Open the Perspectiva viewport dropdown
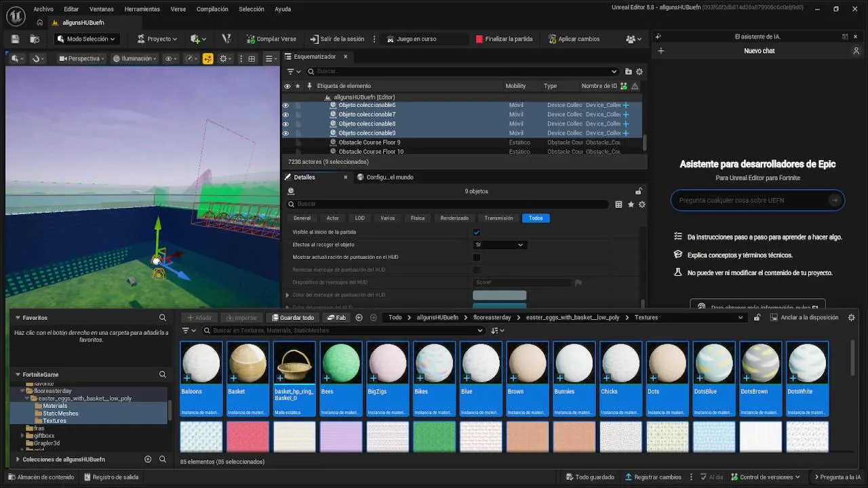This screenshot has height=488, width=868. (82, 59)
